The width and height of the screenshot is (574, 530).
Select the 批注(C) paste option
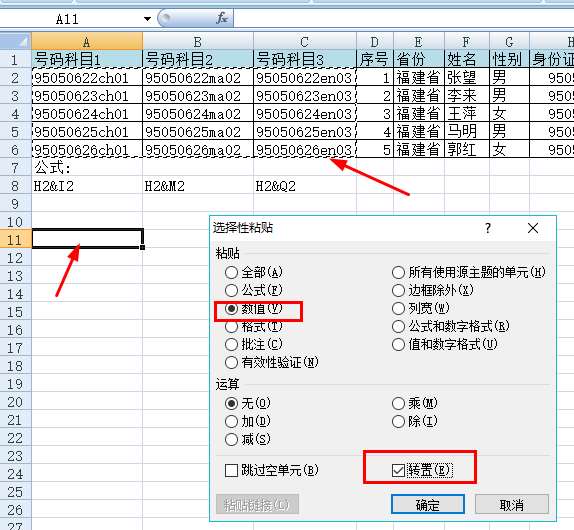(254, 344)
